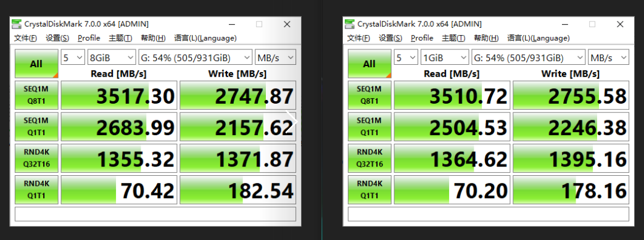Click the 2504.53 read result
The width and height of the screenshot is (644, 240).
(452, 126)
